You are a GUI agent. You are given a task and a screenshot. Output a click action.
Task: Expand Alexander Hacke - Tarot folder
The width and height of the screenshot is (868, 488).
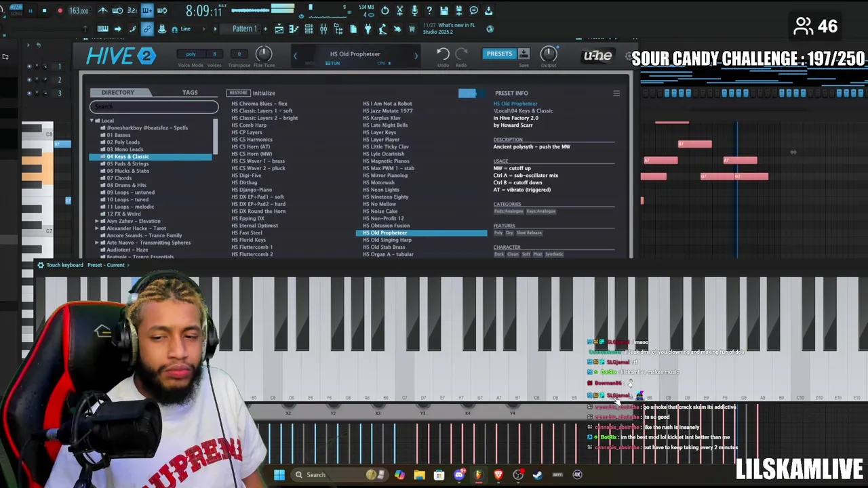point(98,228)
